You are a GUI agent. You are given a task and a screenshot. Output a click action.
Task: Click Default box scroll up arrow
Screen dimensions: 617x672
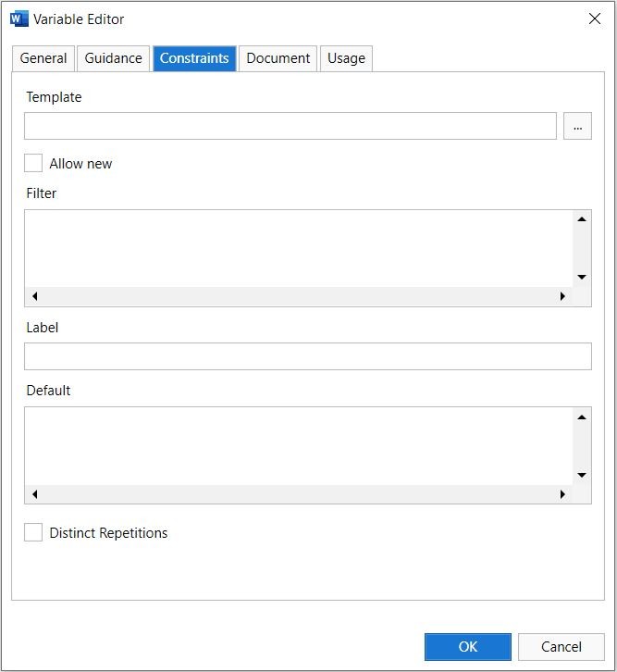pyautogui.click(x=582, y=417)
